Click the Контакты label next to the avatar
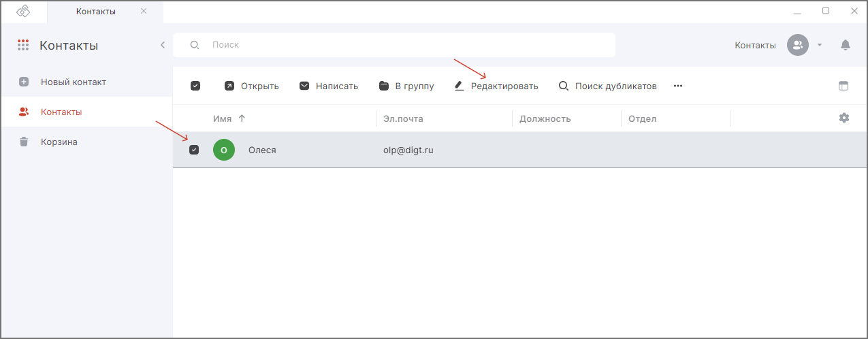The image size is (868, 339). point(755,45)
